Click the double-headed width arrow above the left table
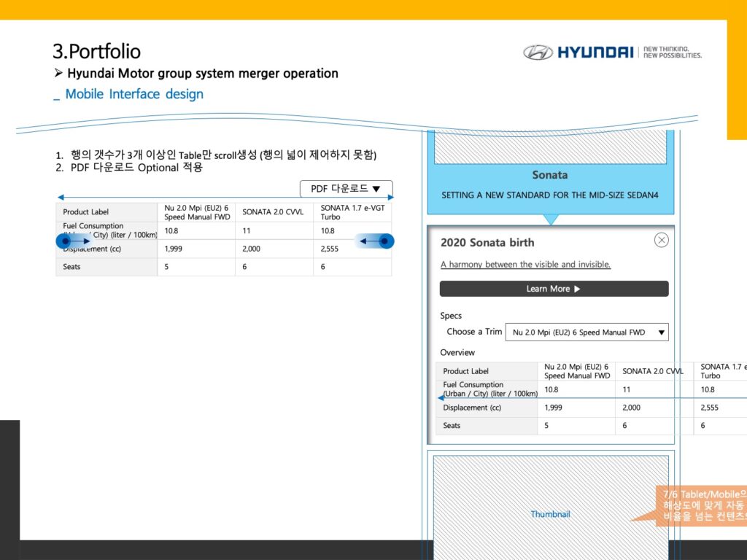This screenshot has width=747, height=560. [x=225, y=198]
